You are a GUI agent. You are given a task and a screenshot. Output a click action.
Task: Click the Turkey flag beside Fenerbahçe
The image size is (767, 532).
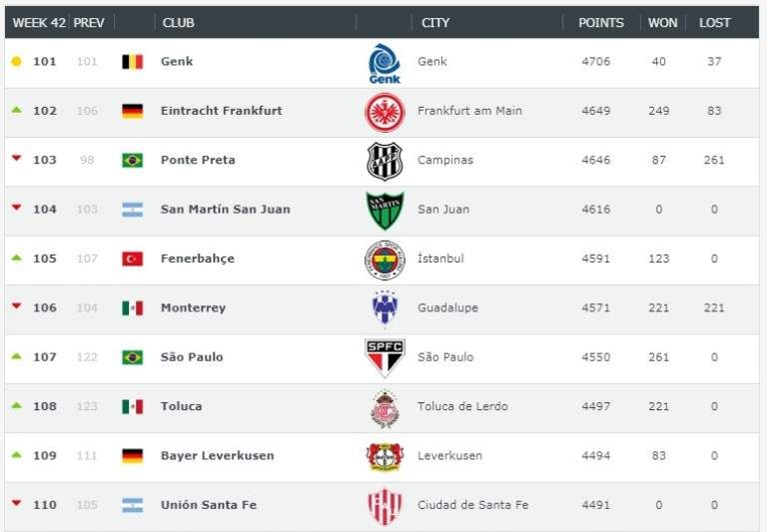[x=132, y=259]
